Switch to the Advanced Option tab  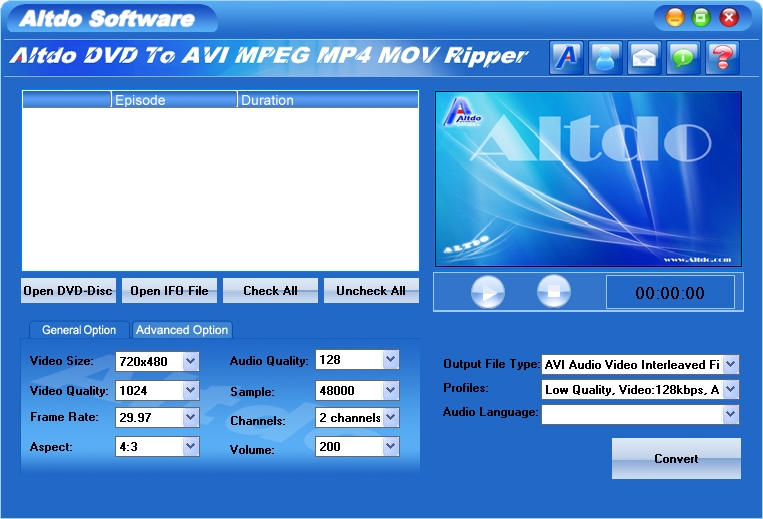(182, 330)
